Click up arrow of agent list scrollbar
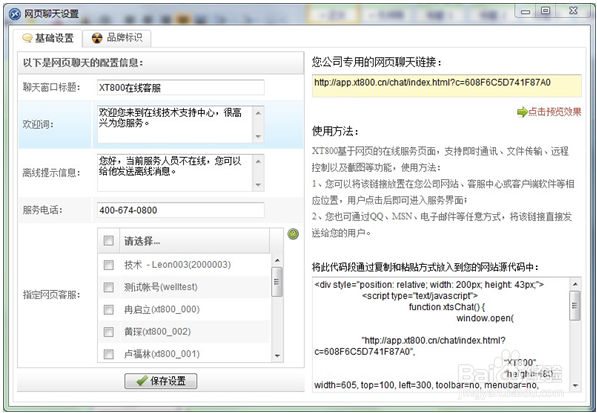 [277, 260]
